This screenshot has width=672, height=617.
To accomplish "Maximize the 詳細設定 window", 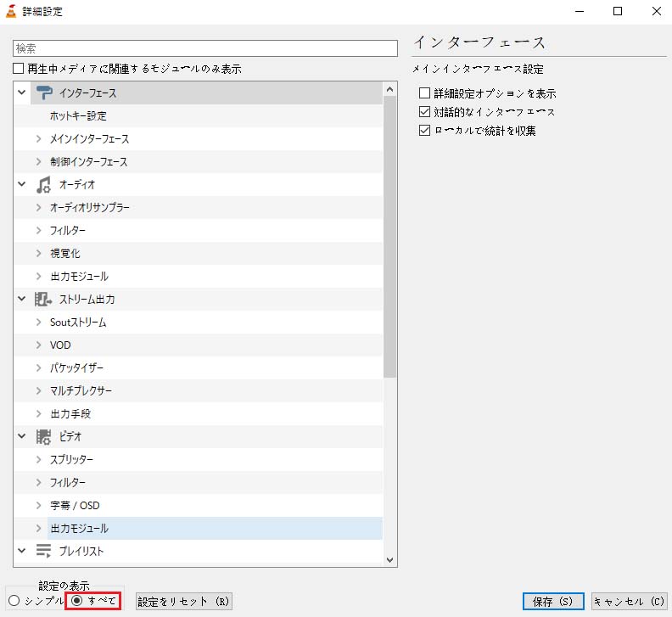I will point(618,11).
